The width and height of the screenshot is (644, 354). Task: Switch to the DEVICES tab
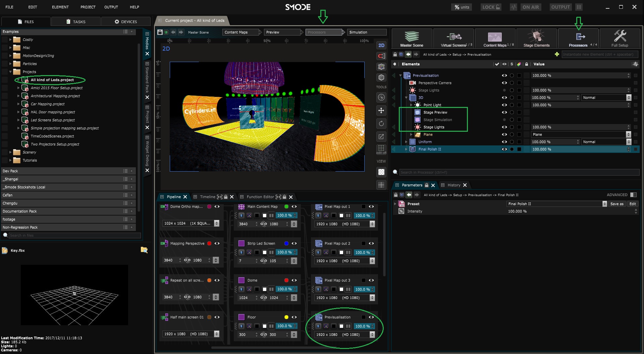[126, 21]
